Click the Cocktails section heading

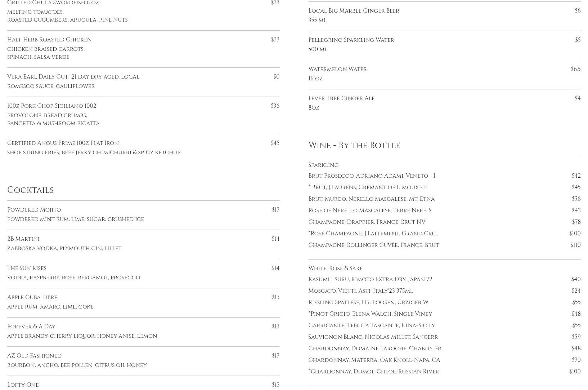tap(30, 190)
